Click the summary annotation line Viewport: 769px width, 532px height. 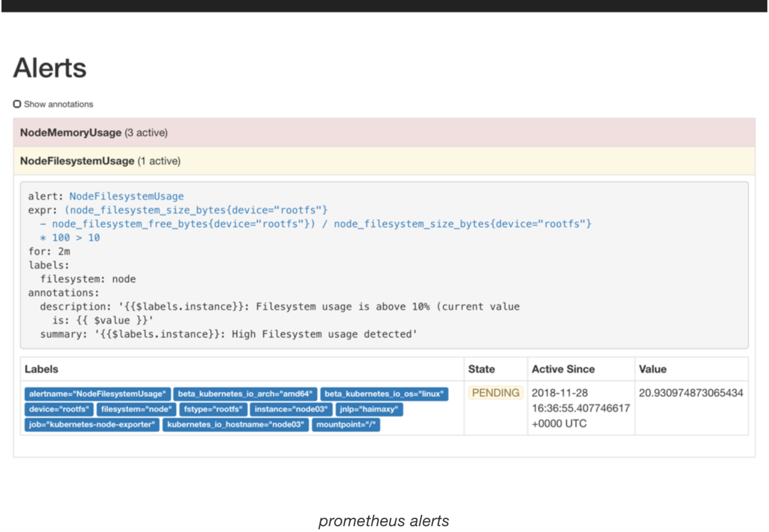pos(228,334)
